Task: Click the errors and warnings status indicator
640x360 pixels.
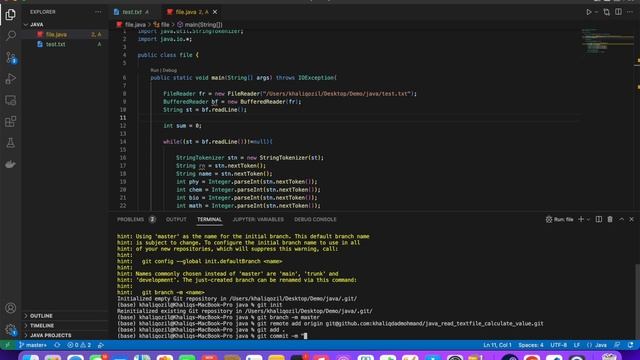Action: click(79, 345)
